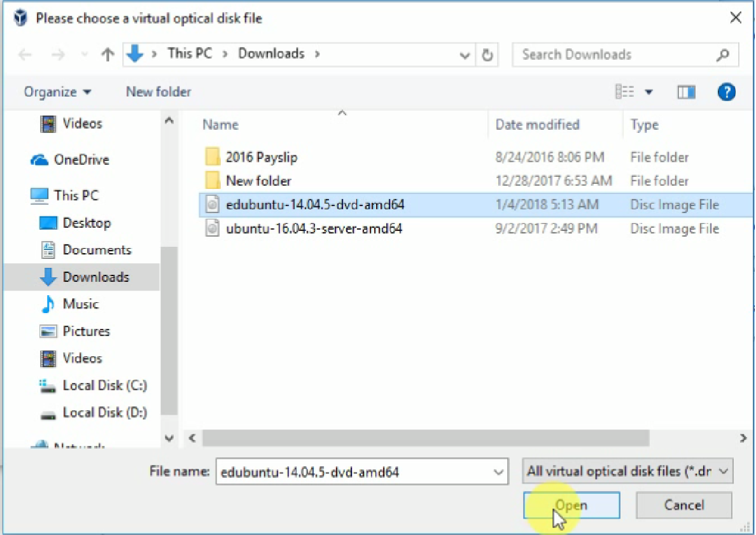Select 'This PC' in the address breadcrumb
Image resolution: width=756 pixels, height=535 pixels.
(190, 53)
